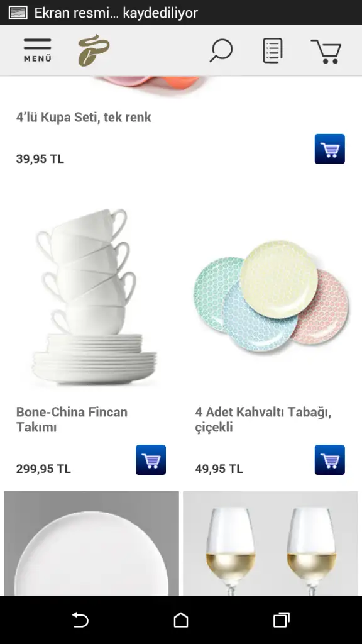Open Bone-China Fincan Takımı title link
362x644 pixels.
tap(72, 419)
